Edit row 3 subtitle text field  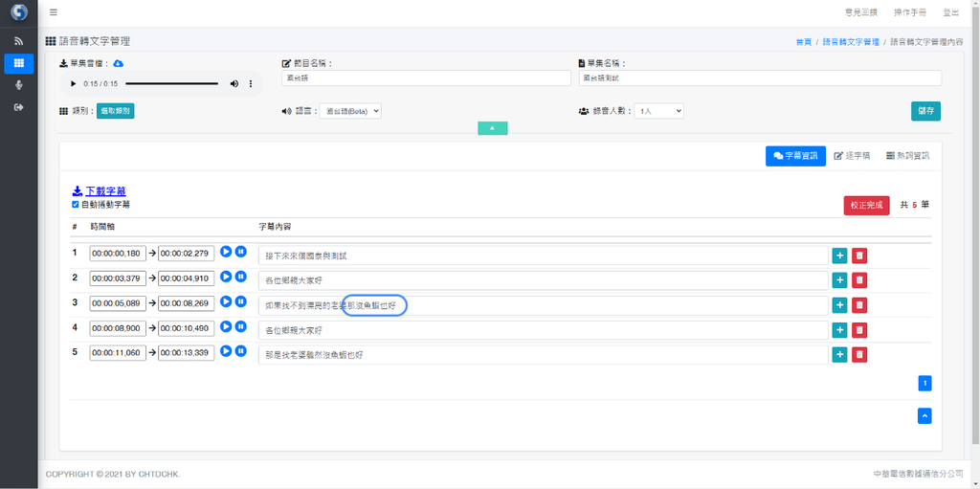click(x=544, y=306)
